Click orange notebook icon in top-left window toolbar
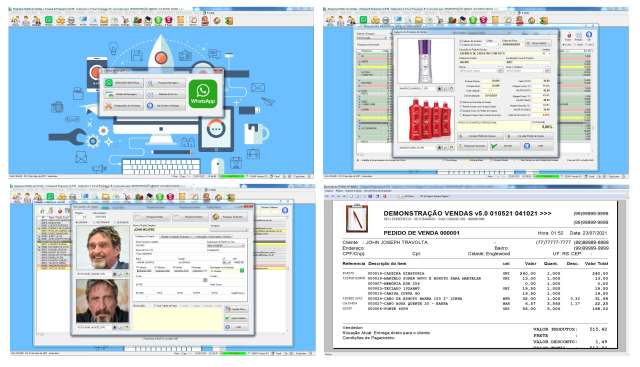Screen dimensions: 640x367 [x=181, y=20]
